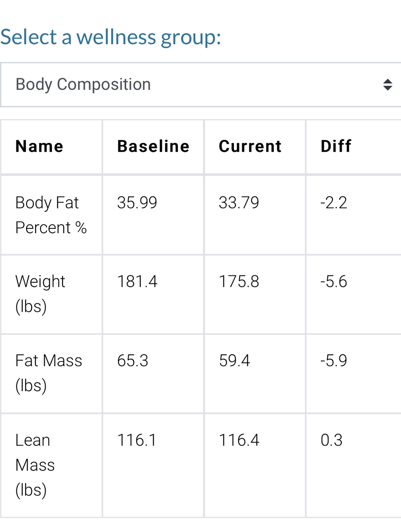401x532 pixels.
Task: Click the -5.6 weight diff value
Action: coord(334,282)
